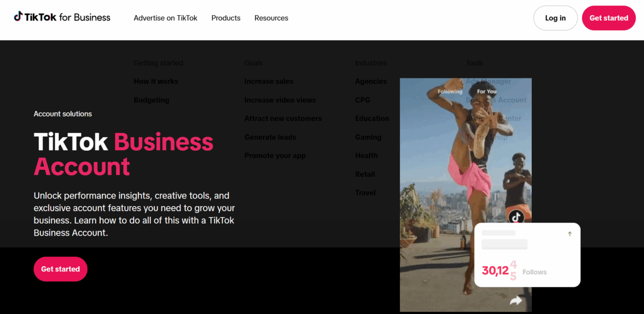
Task: Choose the Travel industry
Action: [x=365, y=192]
